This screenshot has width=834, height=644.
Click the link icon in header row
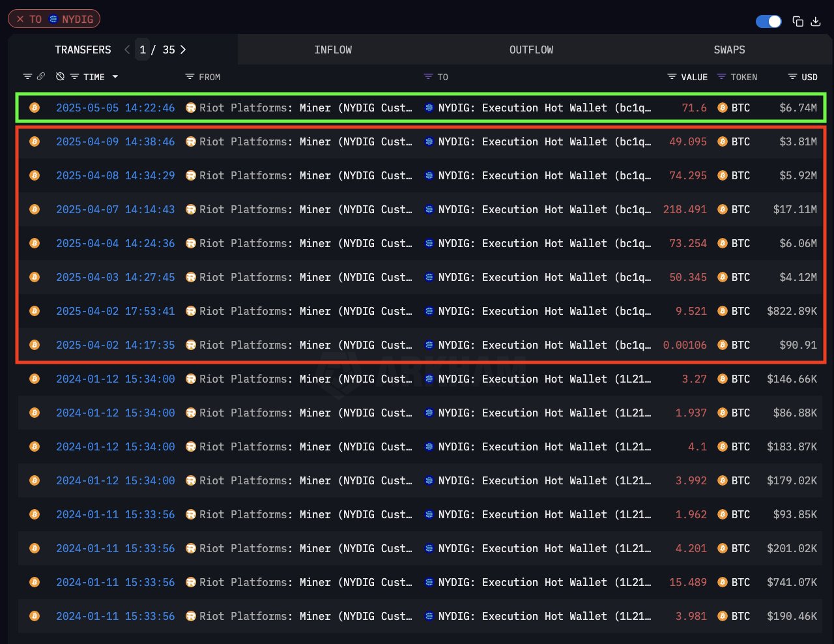coord(41,77)
